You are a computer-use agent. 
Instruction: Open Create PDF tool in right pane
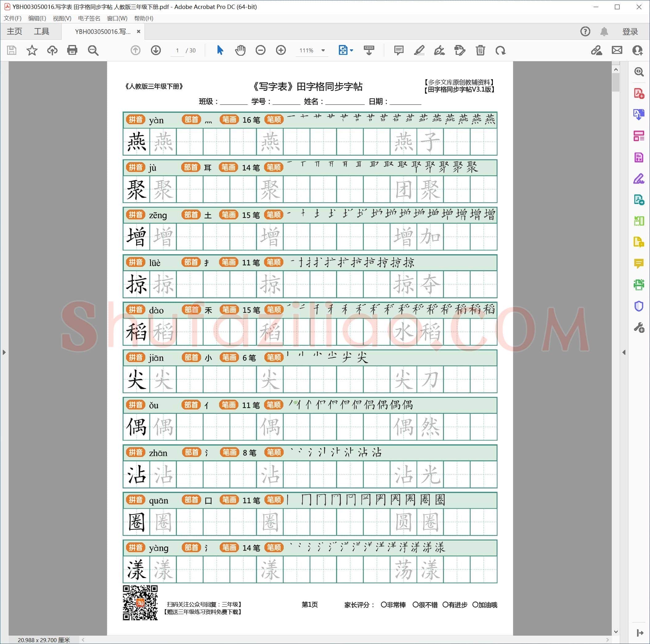(x=639, y=93)
